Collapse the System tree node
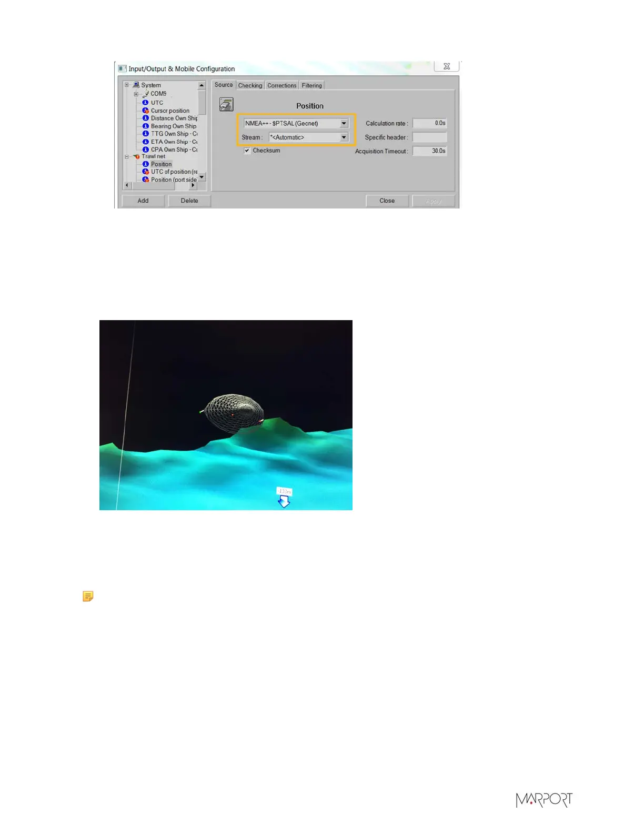The width and height of the screenshot is (644, 834). [x=126, y=85]
